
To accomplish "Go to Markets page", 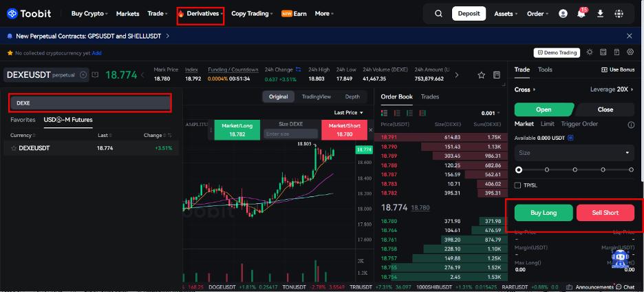I will point(128,14).
